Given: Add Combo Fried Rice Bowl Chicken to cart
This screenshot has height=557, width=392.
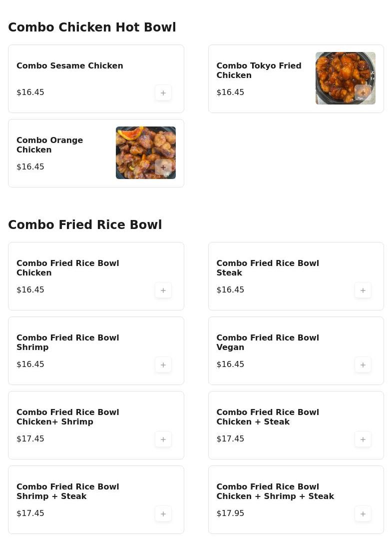Looking at the screenshot, I should pos(163,290).
